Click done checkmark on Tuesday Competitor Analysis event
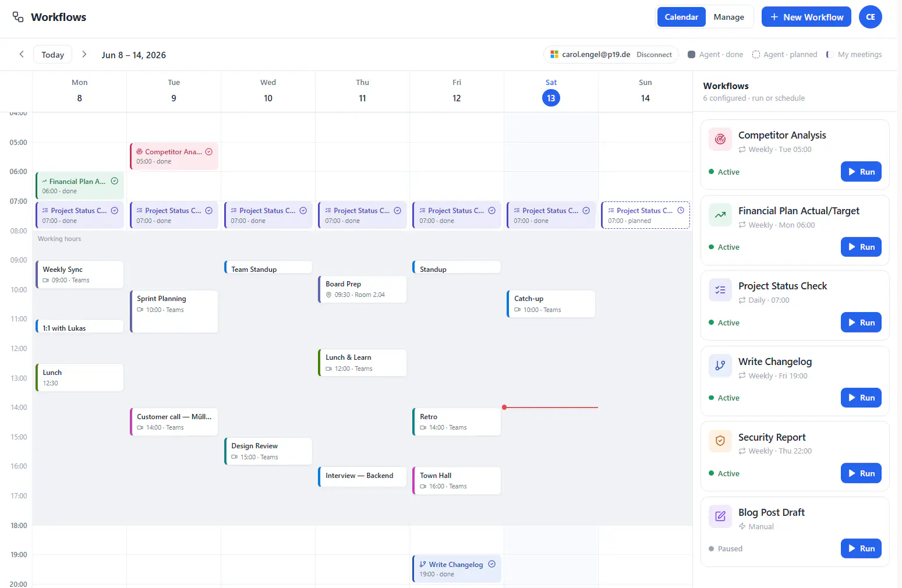902x588 pixels. [209, 151]
